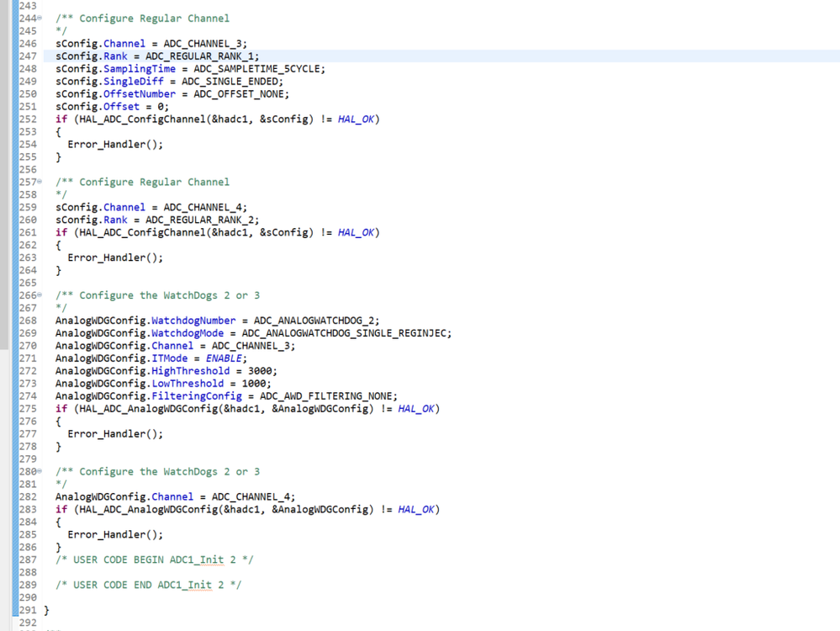This screenshot has width=840, height=631.
Task: Click ADC_SINGLE_ENDED value
Action: point(230,82)
